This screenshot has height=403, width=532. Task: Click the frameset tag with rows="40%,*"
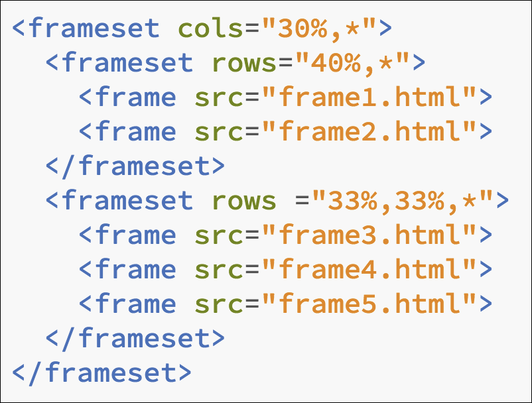point(127,63)
